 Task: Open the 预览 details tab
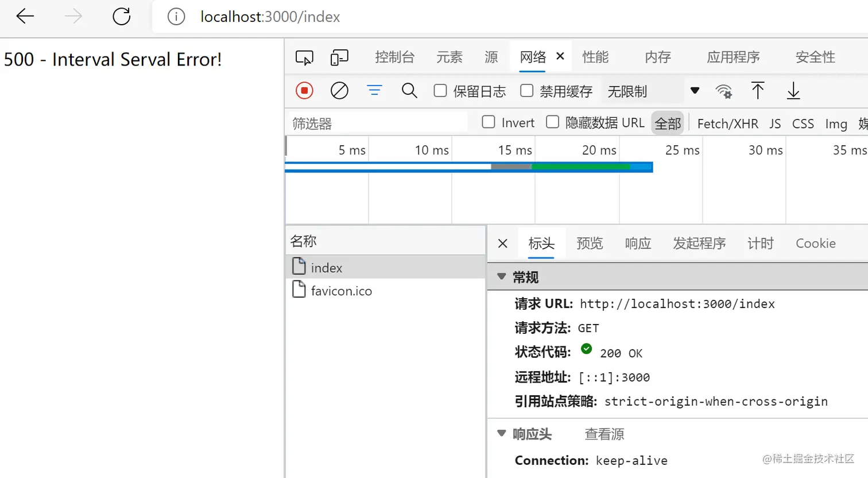[x=590, y=243]
